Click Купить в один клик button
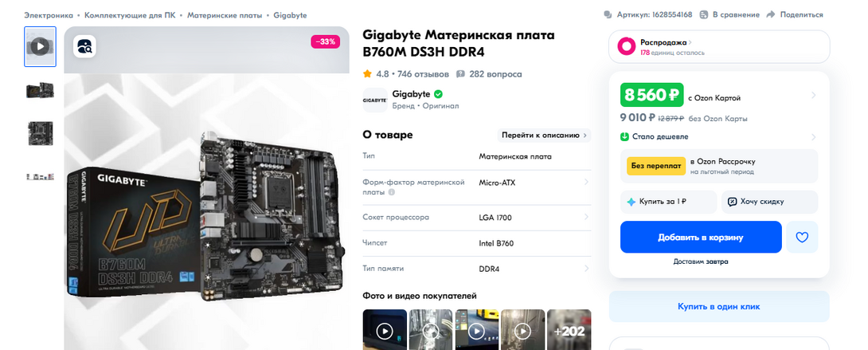The width and height of the screenshot is (868, 350). pos(719,306)
